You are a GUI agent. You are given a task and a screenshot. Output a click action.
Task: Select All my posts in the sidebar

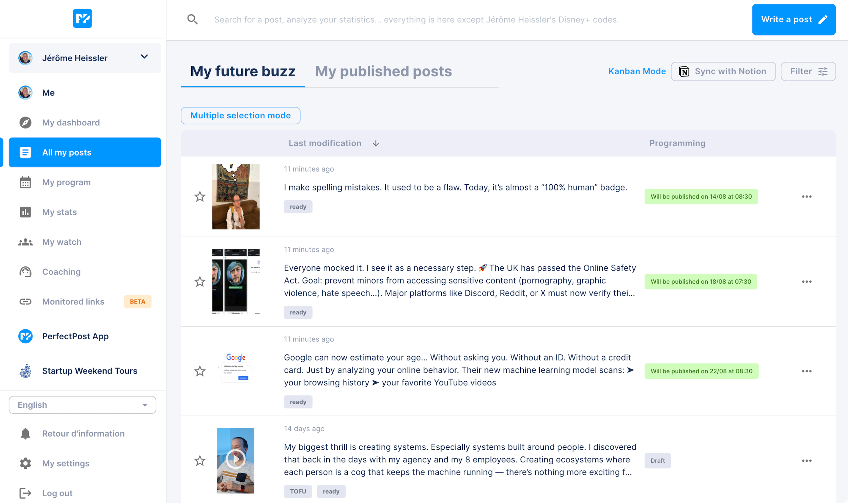(66, 152)
